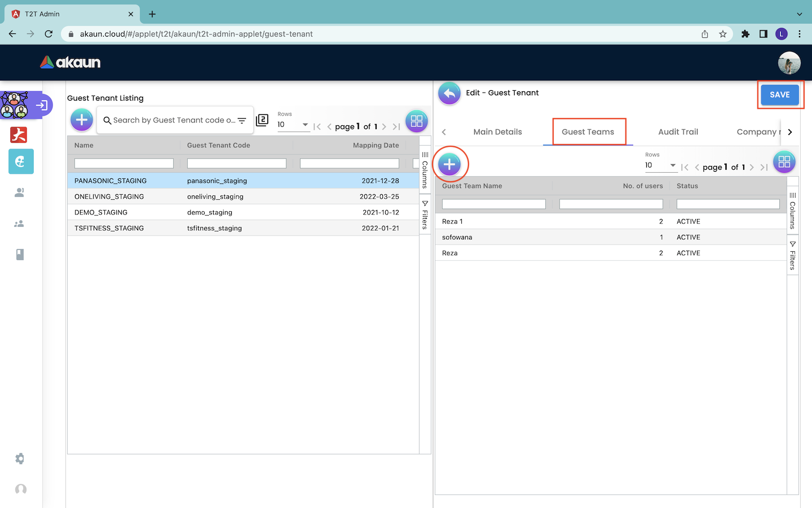812x508 pixels.
Task: Expand the Filters side panel in Guest Teams
Action: [793, 256]
